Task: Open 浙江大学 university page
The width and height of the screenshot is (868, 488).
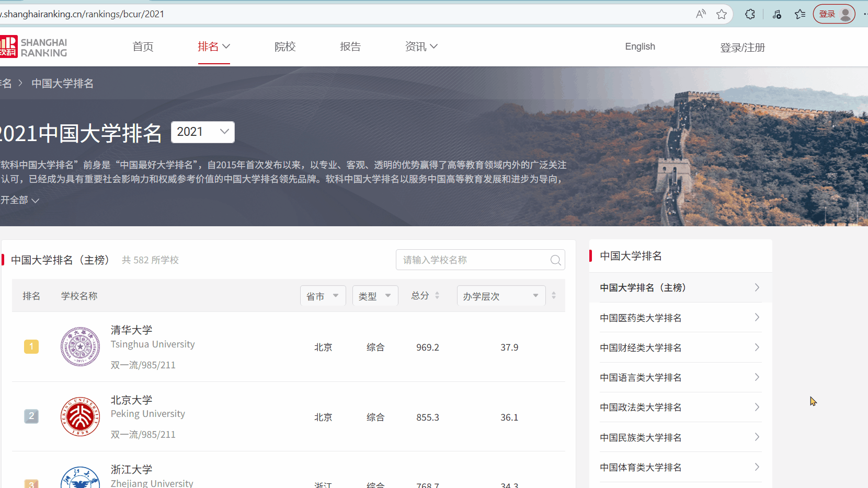Action: click(x=131, y=470)
